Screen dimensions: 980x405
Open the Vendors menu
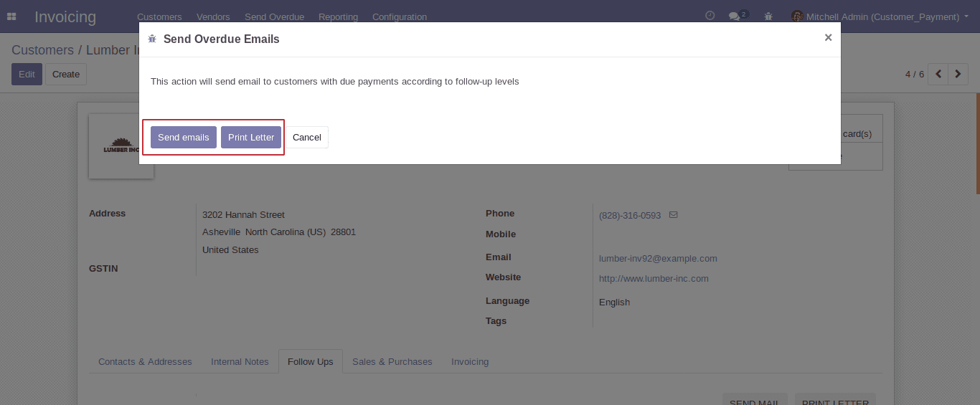coord(213,16)
